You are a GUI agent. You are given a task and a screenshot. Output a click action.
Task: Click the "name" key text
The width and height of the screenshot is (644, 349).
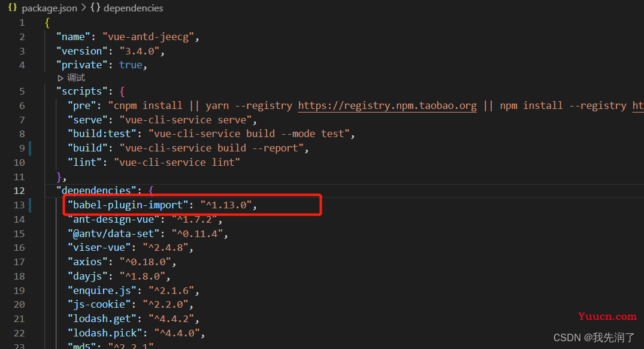click(73, 37)
